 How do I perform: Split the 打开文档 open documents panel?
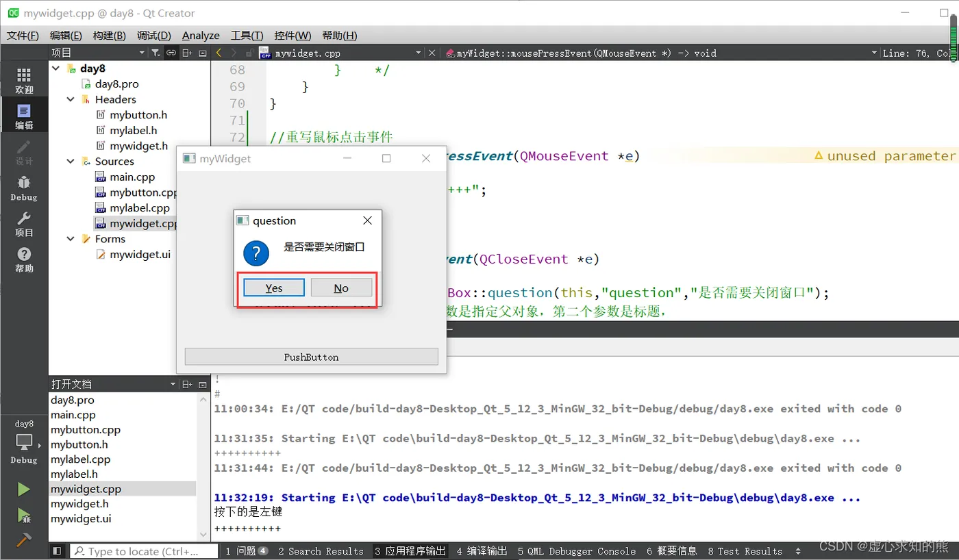tap(187, 385)
